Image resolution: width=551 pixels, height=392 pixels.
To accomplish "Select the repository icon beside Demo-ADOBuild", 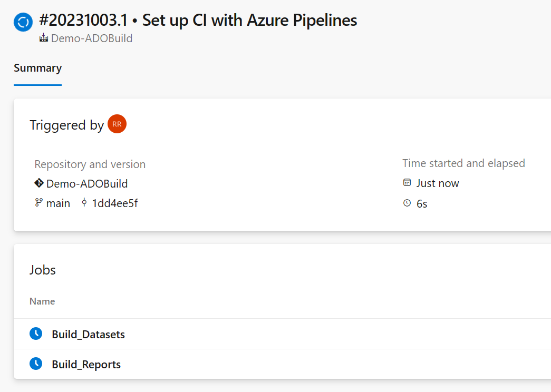I will pyautogui.click(x=38, y=183).
